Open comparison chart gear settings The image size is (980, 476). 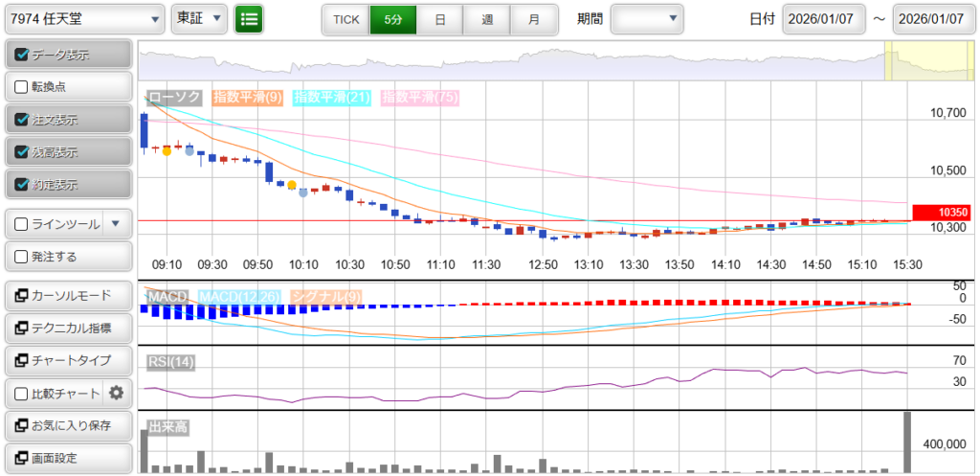(x=117, y=393)
